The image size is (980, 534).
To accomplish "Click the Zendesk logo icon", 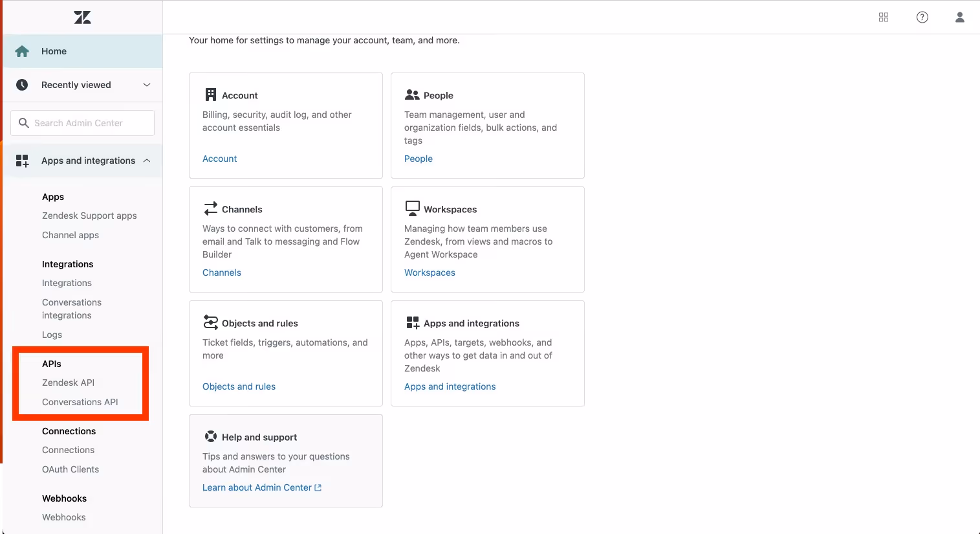I will click(82, 17).
